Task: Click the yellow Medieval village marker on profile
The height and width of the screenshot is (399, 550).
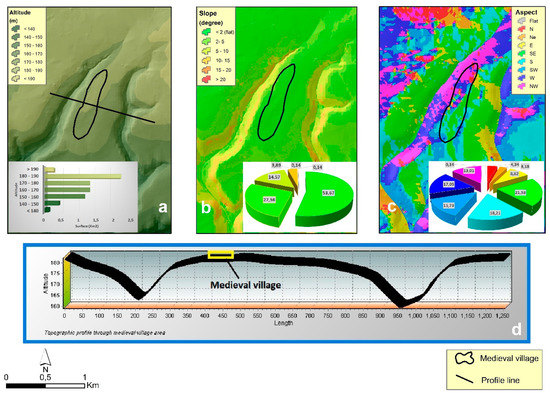Action: click(x=221, y=255)
